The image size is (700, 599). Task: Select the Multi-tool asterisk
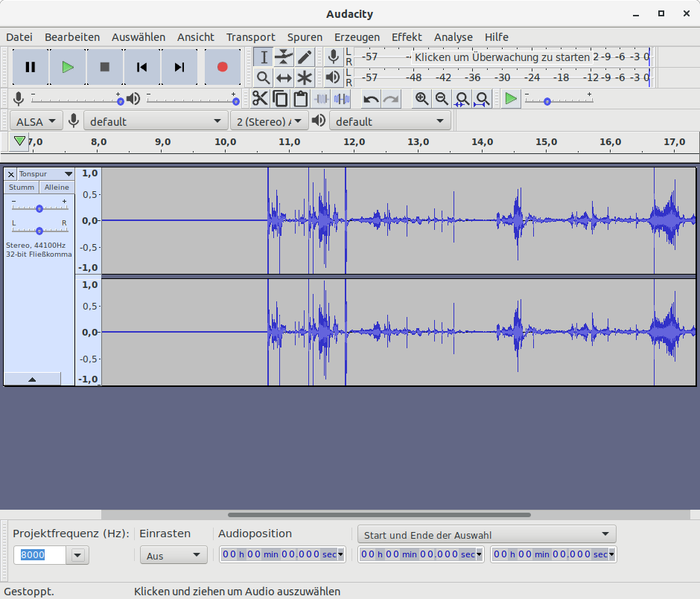[x=305, y=77]
